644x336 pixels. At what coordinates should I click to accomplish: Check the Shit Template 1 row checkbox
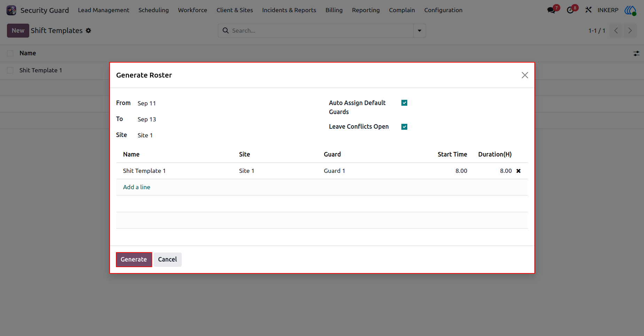(10, 70)
